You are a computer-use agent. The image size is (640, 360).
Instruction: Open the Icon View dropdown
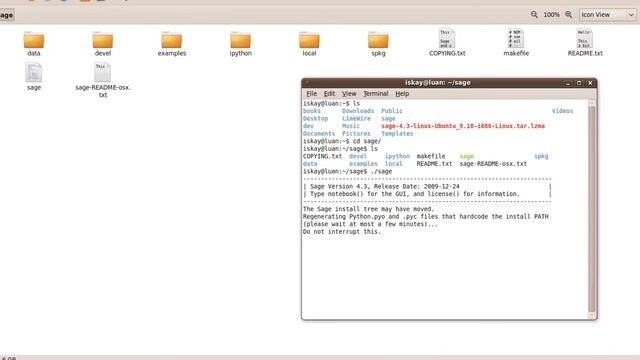[x=608, y=15]
